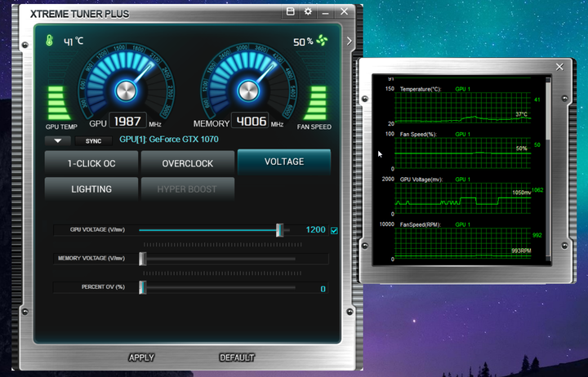Screen dimensions: 588x377
Task: Click the 50 % fan speed reading
Action: [x=303, y=42]
